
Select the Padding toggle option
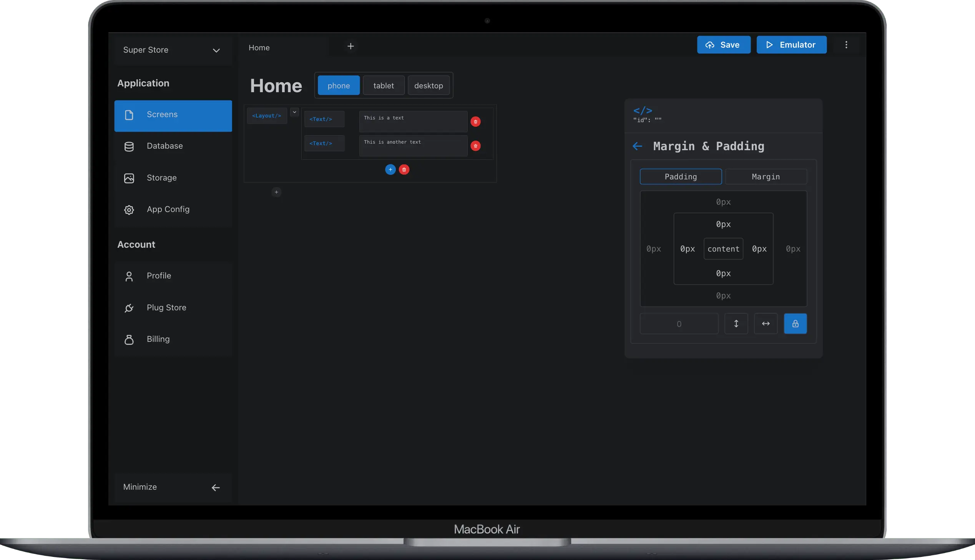[680, 177]
